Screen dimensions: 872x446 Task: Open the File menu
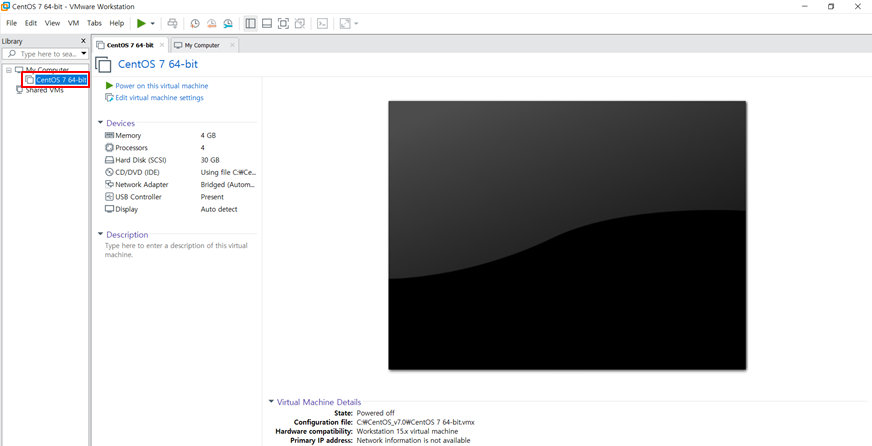[x=12, y=23]
